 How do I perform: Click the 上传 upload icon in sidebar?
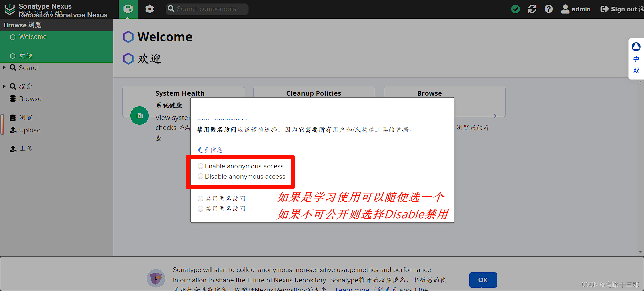(13, 149)
